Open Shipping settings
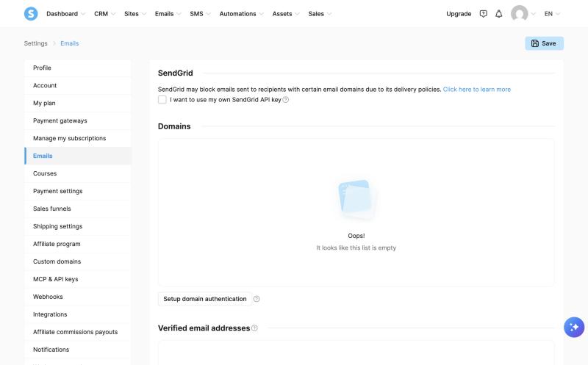The image size is (588, 365). (78, 226)
